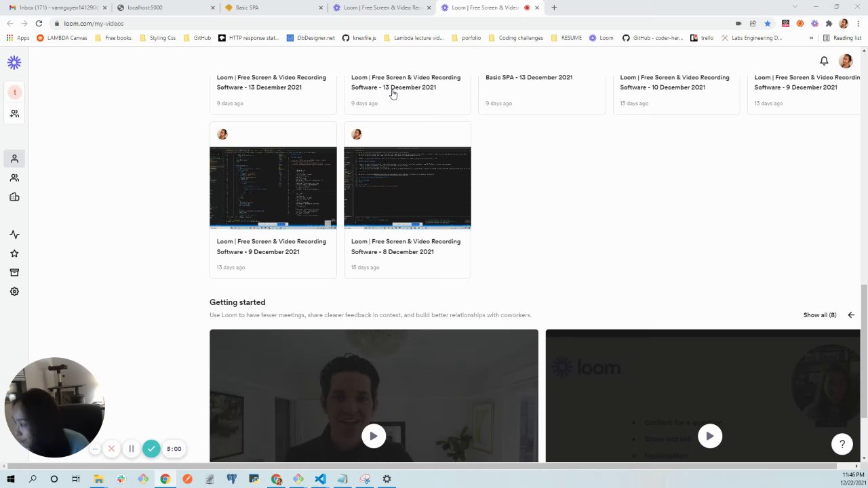Open video titled Software - 8 December 2021

406,246
